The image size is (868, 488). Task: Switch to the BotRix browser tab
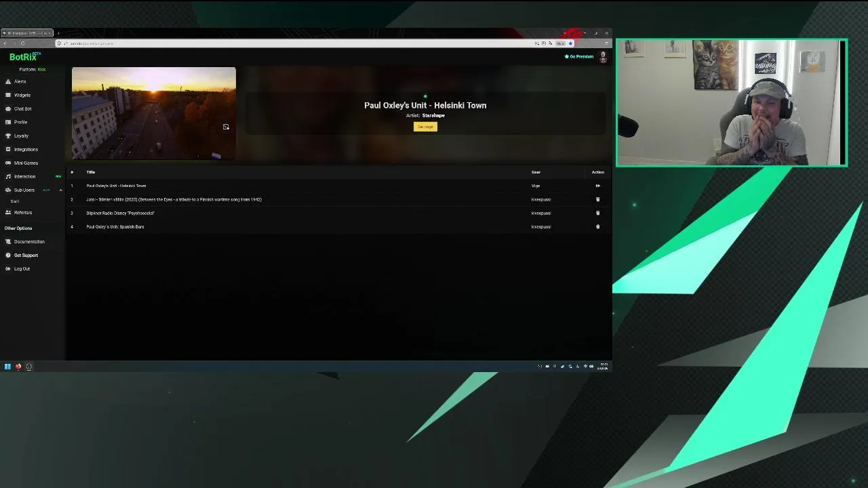click(x=27, y=33)
